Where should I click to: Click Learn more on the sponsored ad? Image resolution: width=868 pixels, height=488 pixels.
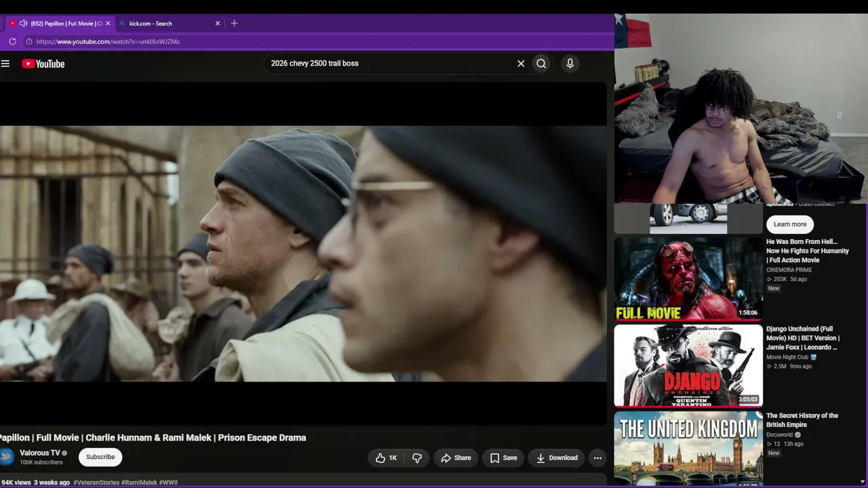click(790, 224)
